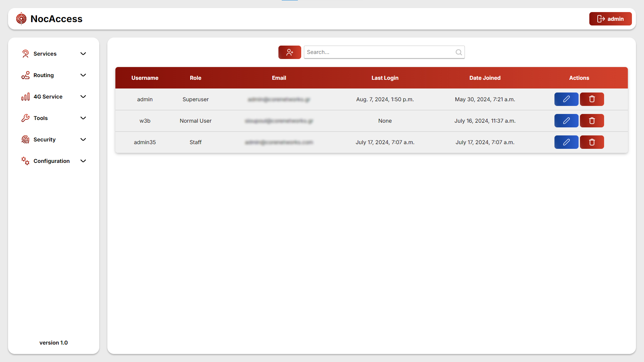
Task: Expand the Routing menu chevron
Action: coord(83,75)
